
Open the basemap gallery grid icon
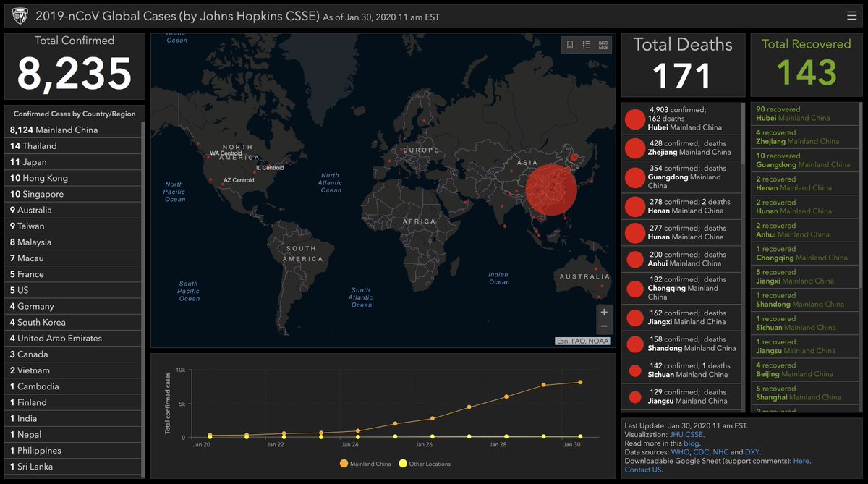[x=603, y=45]
